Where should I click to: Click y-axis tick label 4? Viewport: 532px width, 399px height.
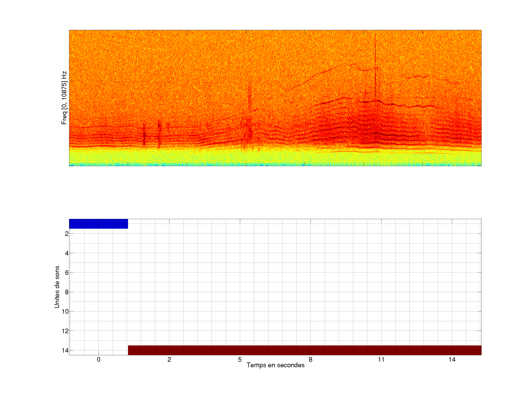click(x=67, y=253)
